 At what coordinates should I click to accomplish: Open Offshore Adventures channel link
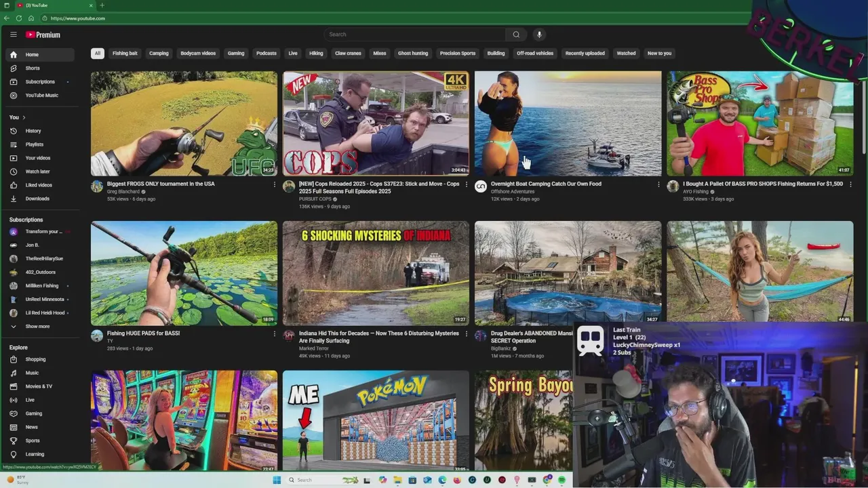tap(513, 192)
